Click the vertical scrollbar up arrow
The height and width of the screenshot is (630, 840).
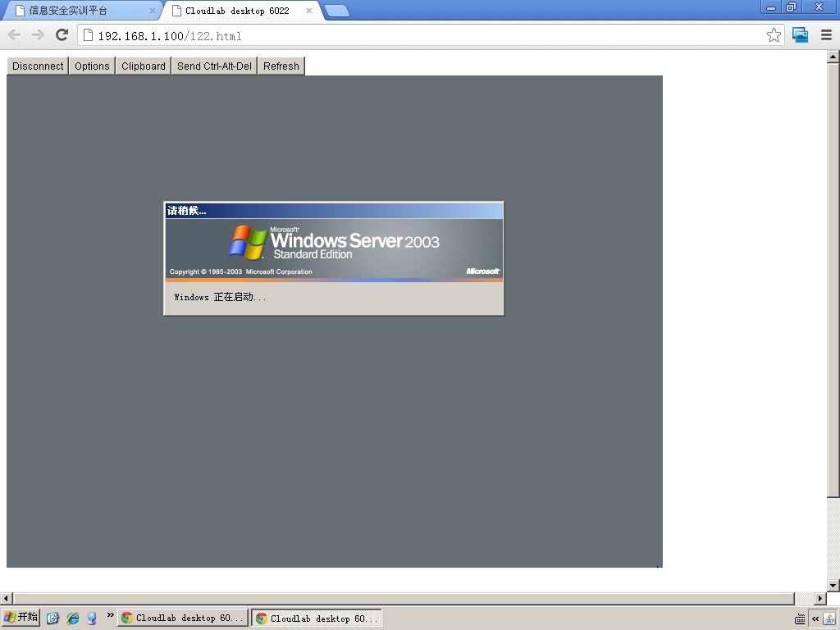[833, 56]
